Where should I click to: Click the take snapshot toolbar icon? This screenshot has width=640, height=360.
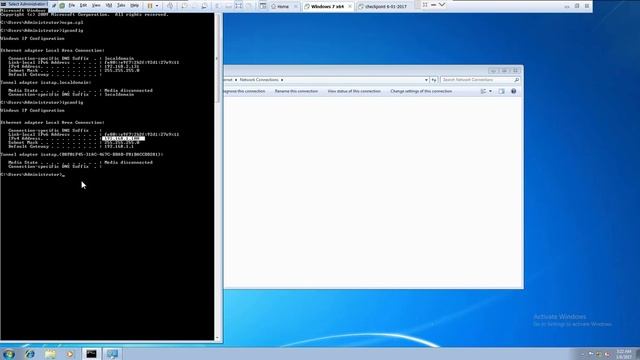click(184, 6)
